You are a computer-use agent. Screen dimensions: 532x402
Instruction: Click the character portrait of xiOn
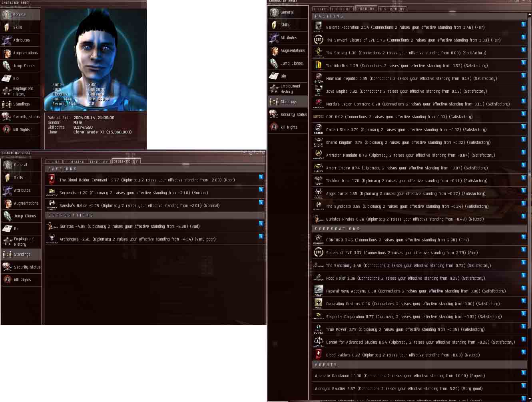95,59
